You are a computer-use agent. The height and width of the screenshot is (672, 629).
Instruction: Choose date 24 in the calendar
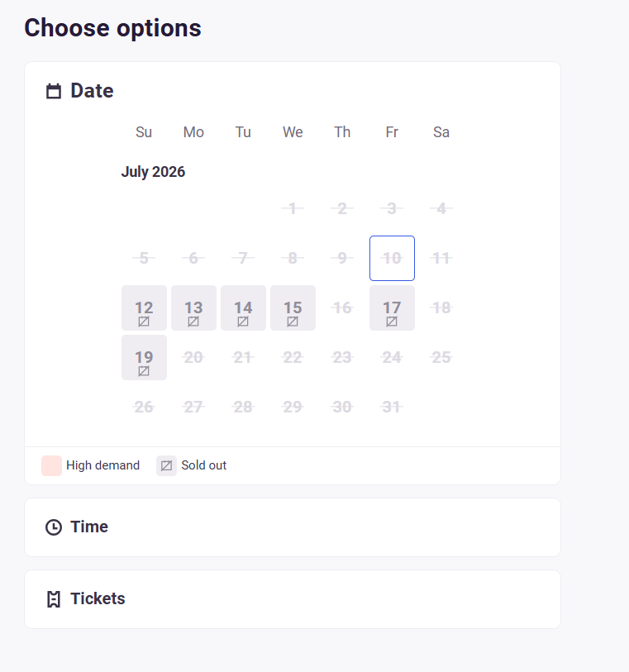coord(392,357)
